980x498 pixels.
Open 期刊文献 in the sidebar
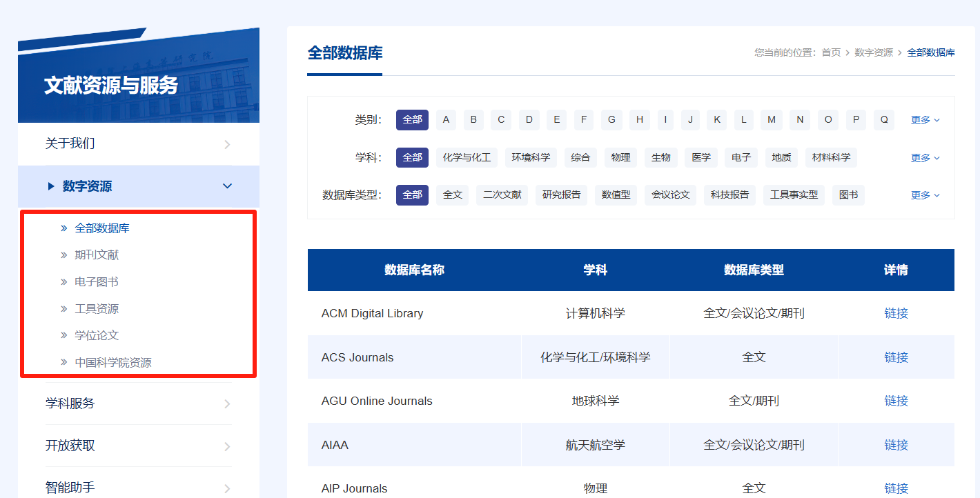[97, 255]
